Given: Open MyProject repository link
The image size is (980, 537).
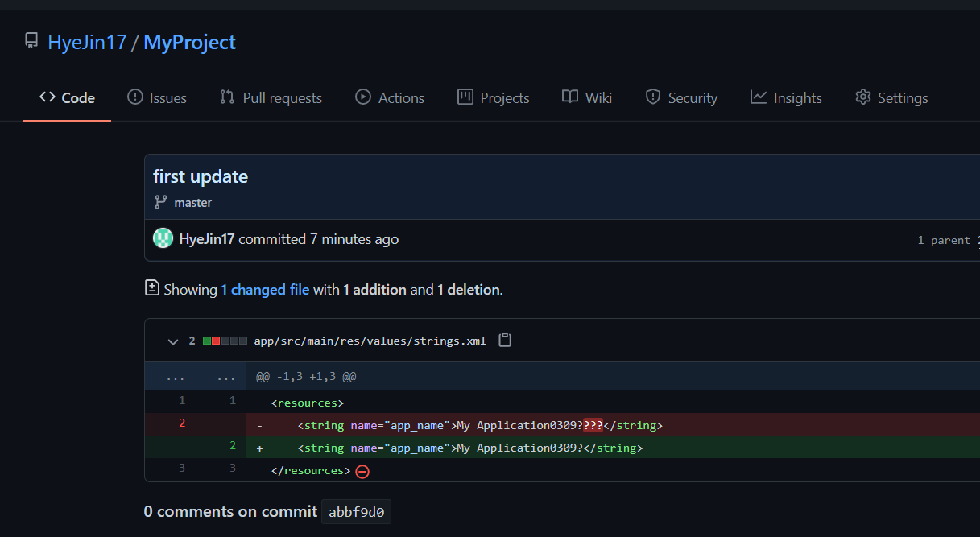Looking at the screenshot, I should 189,42.
